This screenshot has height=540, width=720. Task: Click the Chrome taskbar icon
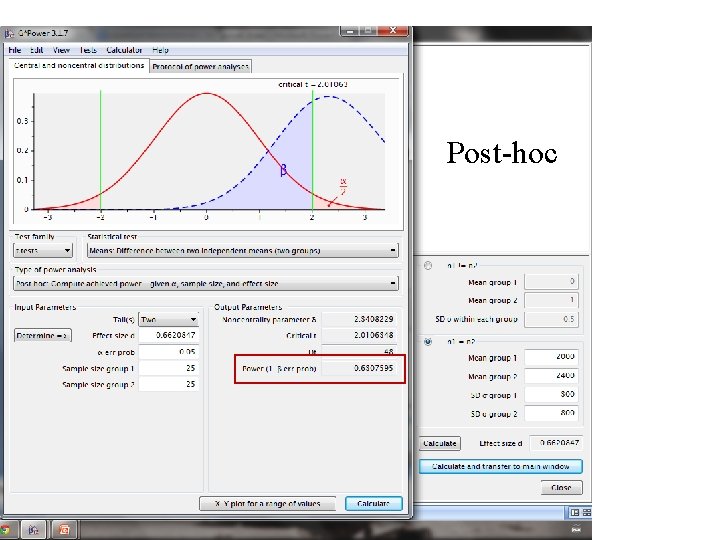[5, 530]
